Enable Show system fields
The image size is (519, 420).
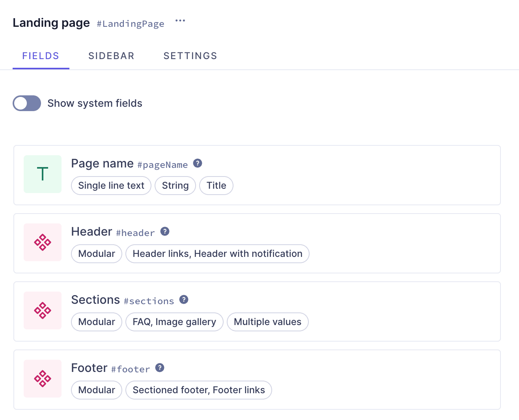pos(26,103)
